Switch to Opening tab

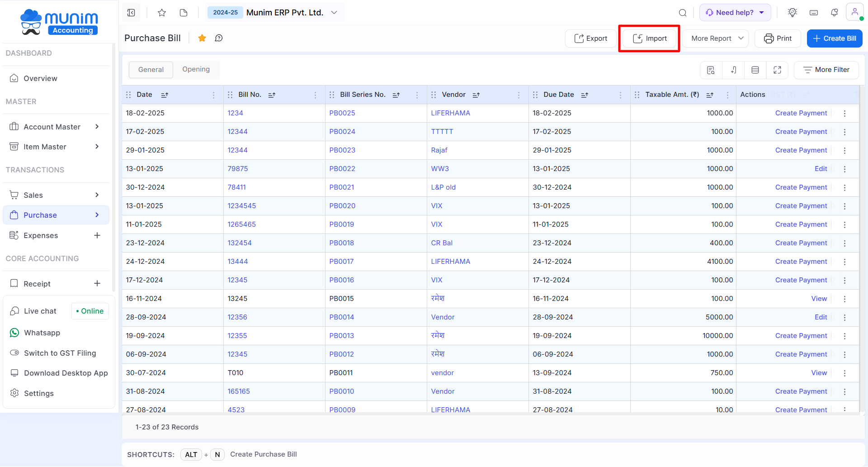coord(196,69)
